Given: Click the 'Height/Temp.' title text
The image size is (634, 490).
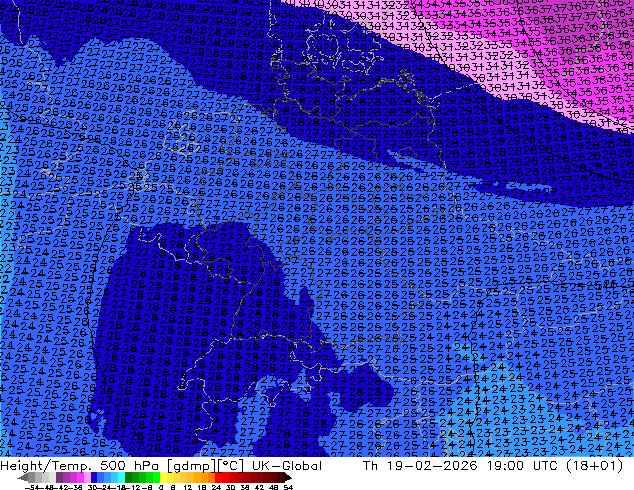Looking at the screenshot, I should pyautogui.click(x=46, y=466).
